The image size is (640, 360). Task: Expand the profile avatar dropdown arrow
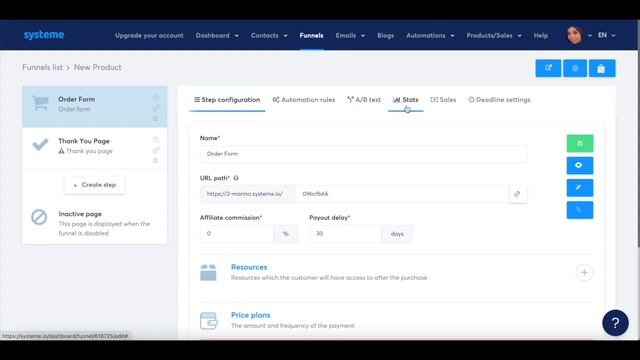coord(590,36)
